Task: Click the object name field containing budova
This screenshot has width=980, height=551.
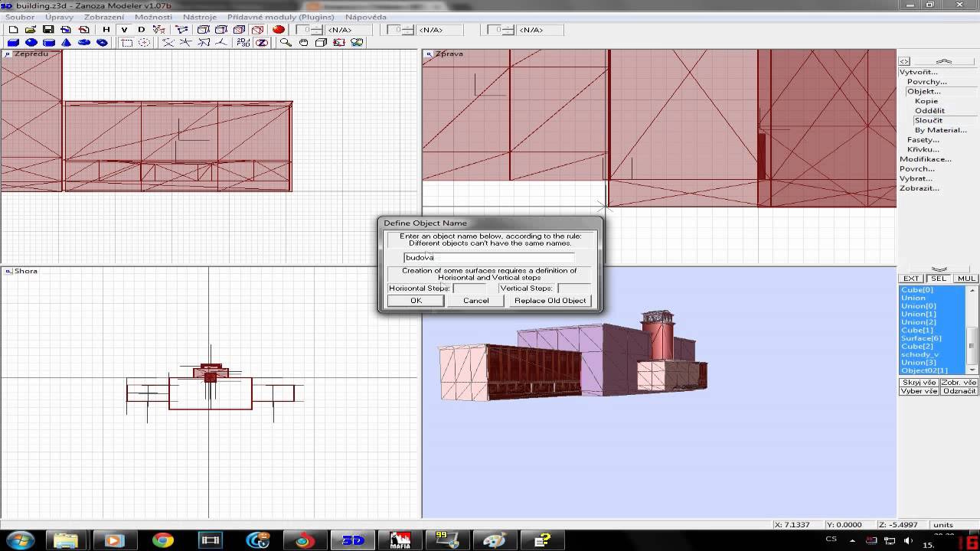Action: 488,257
